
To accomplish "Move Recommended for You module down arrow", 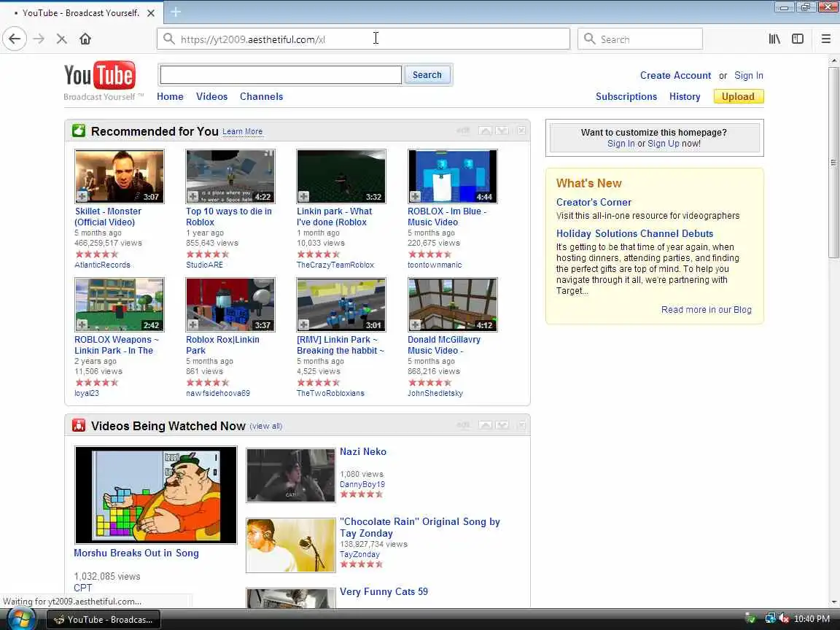I will (x=502, y=131).
